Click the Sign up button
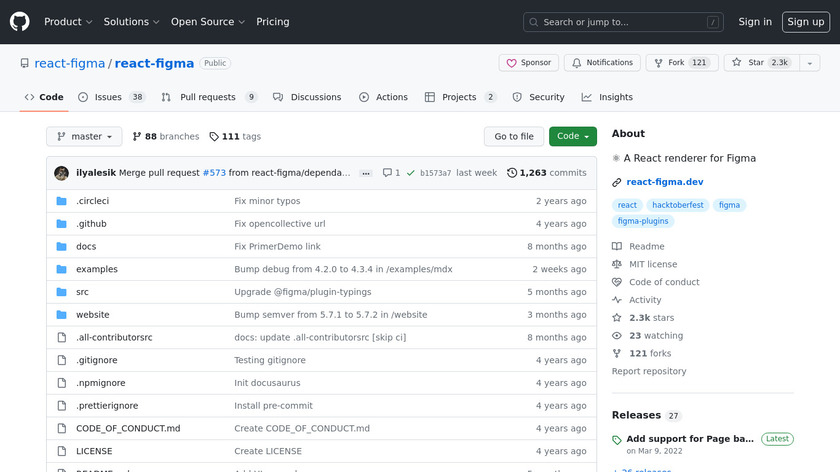 coord(806,22)
